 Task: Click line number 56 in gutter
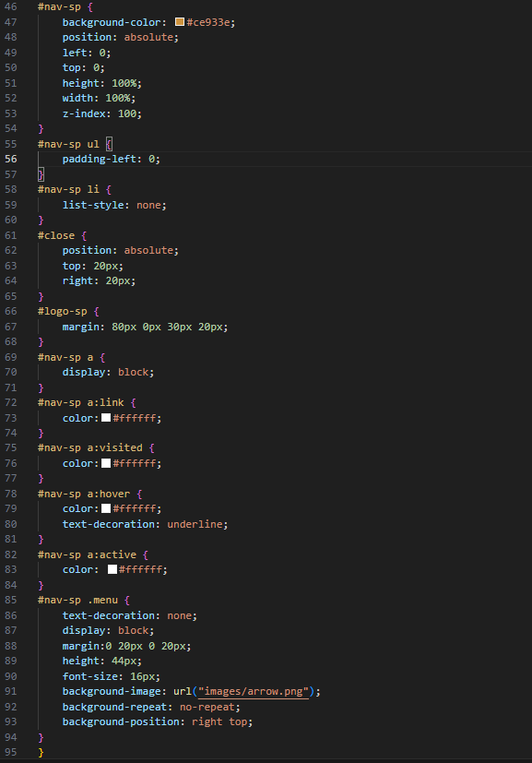[x=11, y=159]
